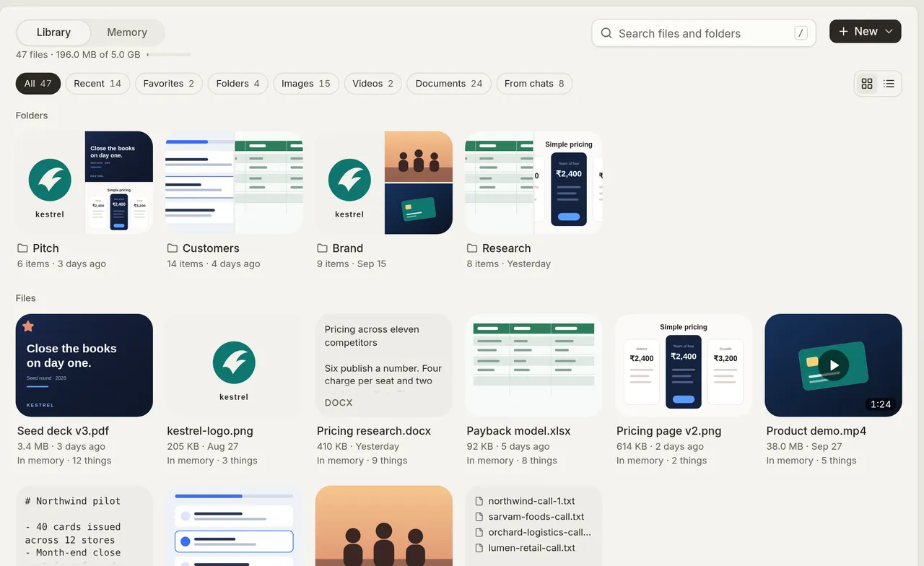Open the Research folder thumbnail

(533, 183)
